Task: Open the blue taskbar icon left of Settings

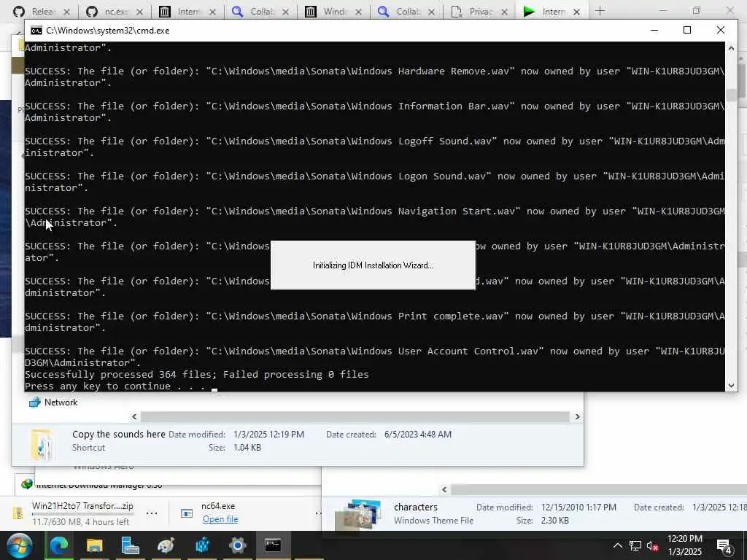Action: click(202, 545)
